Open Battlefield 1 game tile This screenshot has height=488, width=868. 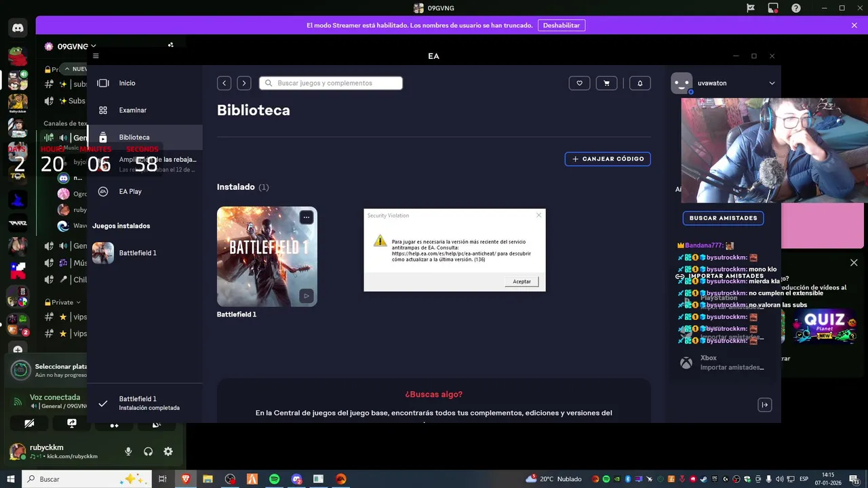[267, 256]
